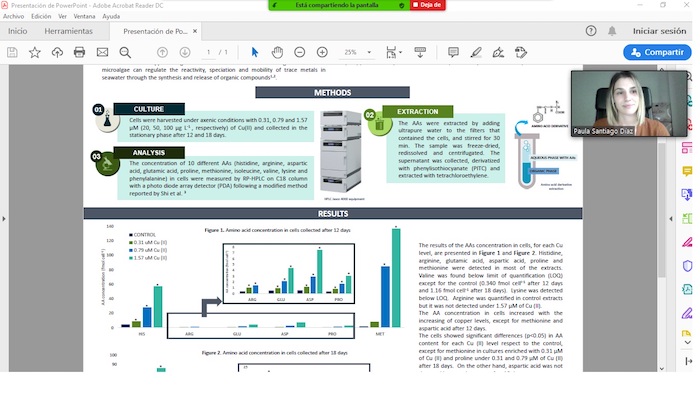Click the zoom in plus icon
The height and width of the screenshot is (394, 700).
(x=322, y=53)
